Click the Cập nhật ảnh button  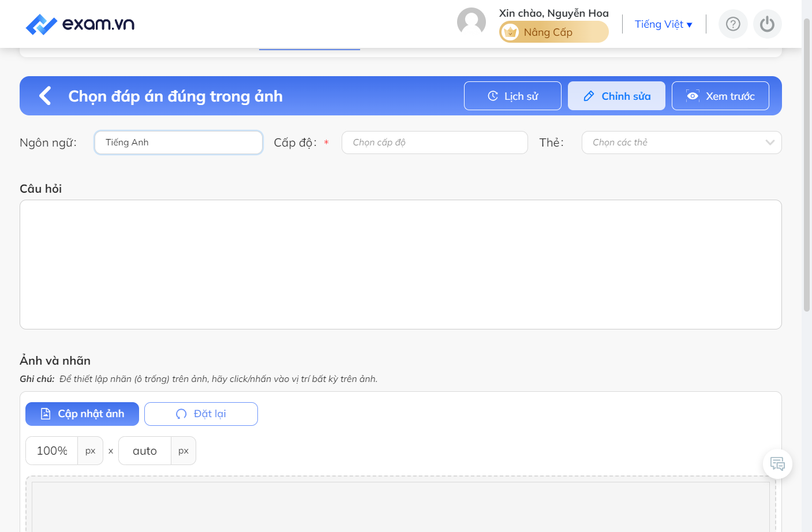(x=82, y=414)
